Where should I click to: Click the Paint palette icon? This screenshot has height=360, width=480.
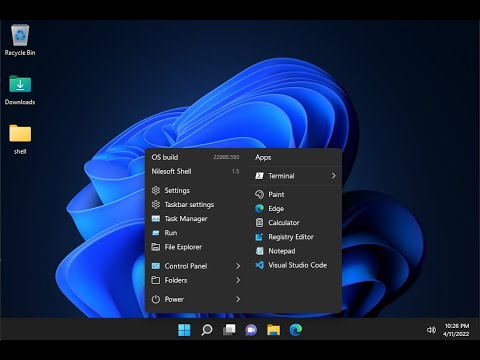click(259, 194)
